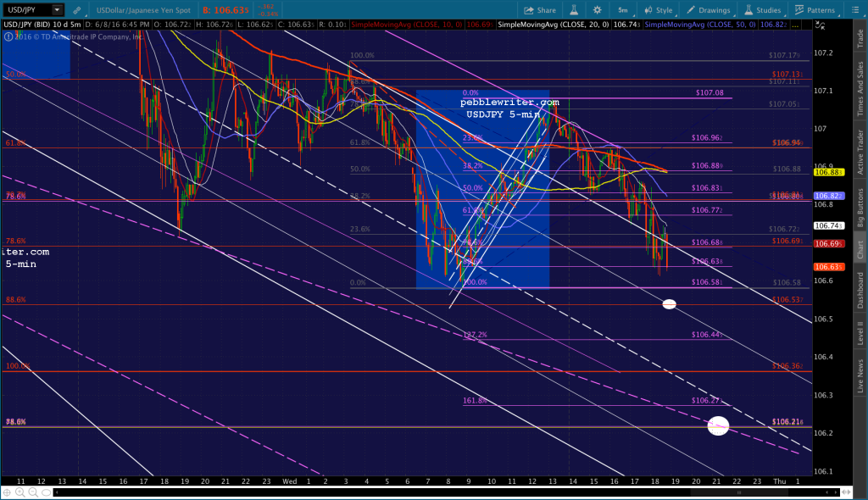Click the collapse-chart arrows icon below toolbar
Image resolution: width=868 pixels, height=500 pixels.
click(x=820, y=25)
